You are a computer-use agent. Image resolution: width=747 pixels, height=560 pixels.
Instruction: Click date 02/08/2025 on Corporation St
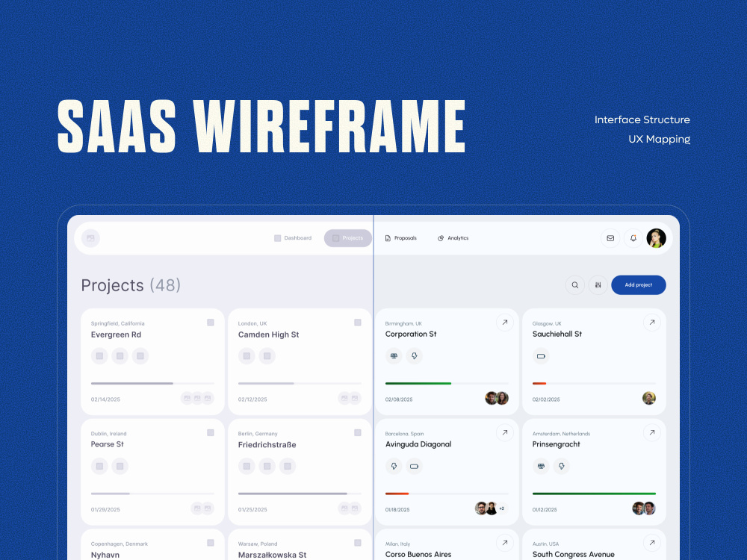click(399, 399)
